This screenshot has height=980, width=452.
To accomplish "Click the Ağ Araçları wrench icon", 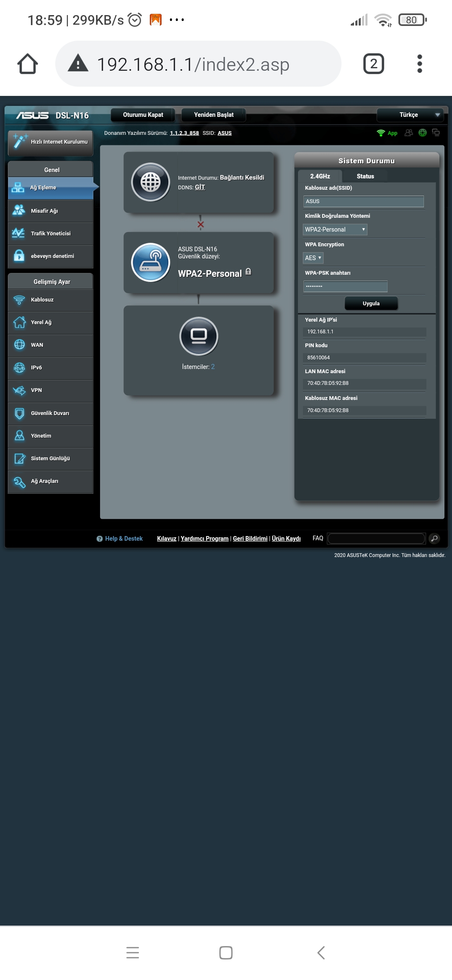I will [x=19, y=482].
